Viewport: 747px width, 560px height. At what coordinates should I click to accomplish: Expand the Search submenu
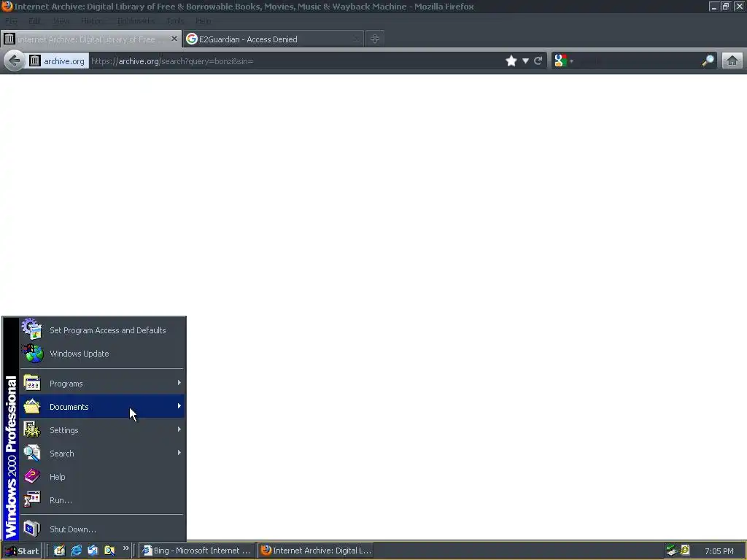coord(102,454)
